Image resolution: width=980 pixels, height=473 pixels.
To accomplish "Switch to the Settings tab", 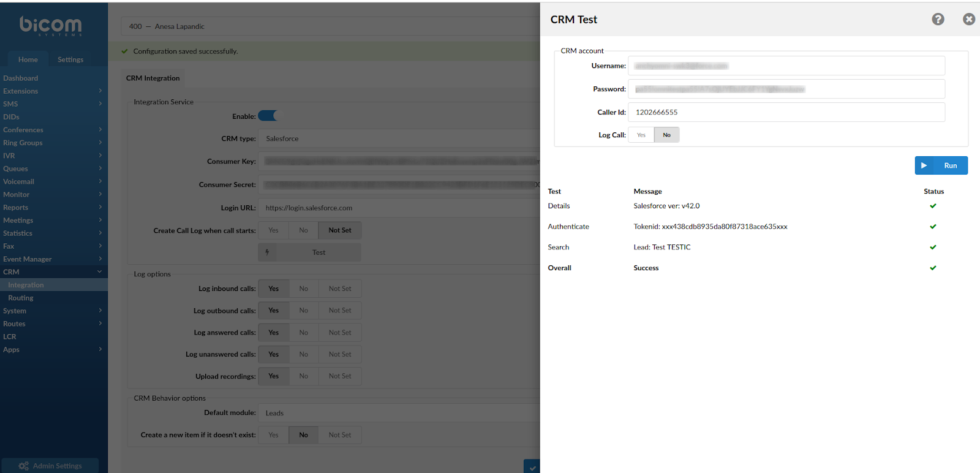I will pos(70,59).
